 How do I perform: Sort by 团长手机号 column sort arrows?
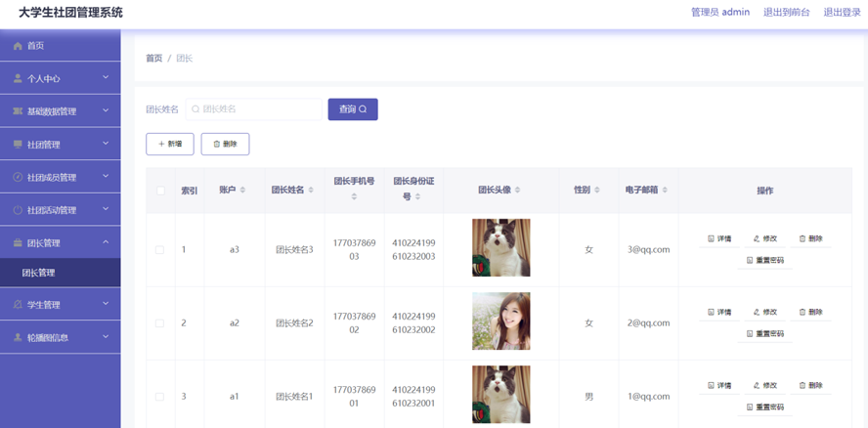point(354,196)
